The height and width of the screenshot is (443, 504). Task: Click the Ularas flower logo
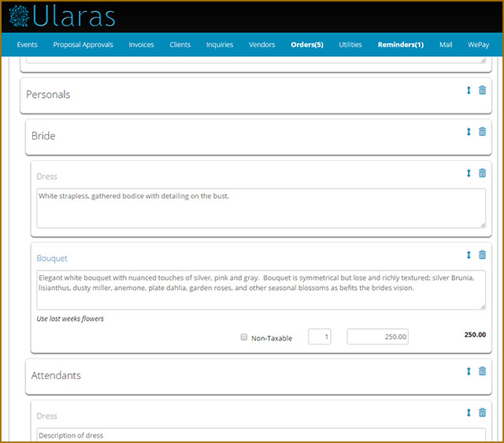pos(19,16)
